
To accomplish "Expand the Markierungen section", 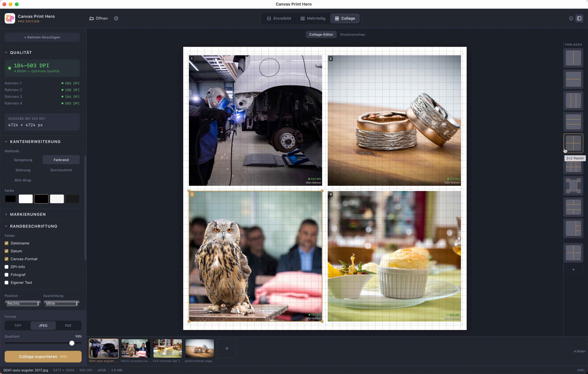I will pos(28,214).
